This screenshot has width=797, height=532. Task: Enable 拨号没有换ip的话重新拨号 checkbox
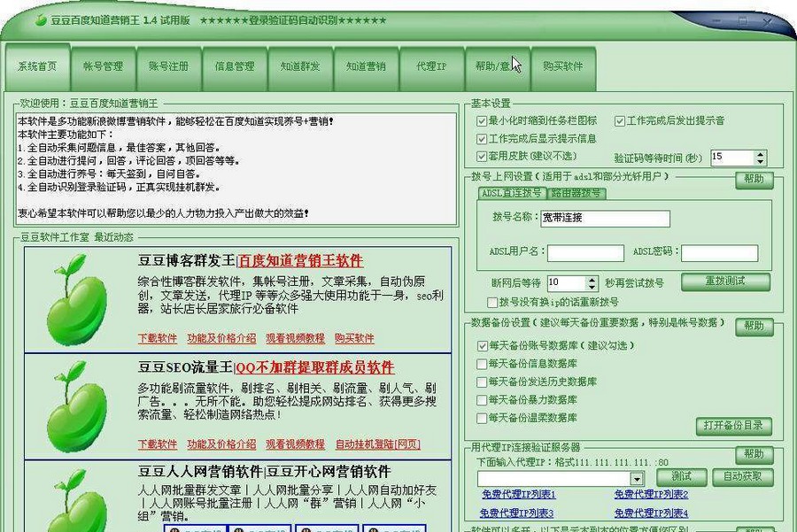[x=492, y=303]
